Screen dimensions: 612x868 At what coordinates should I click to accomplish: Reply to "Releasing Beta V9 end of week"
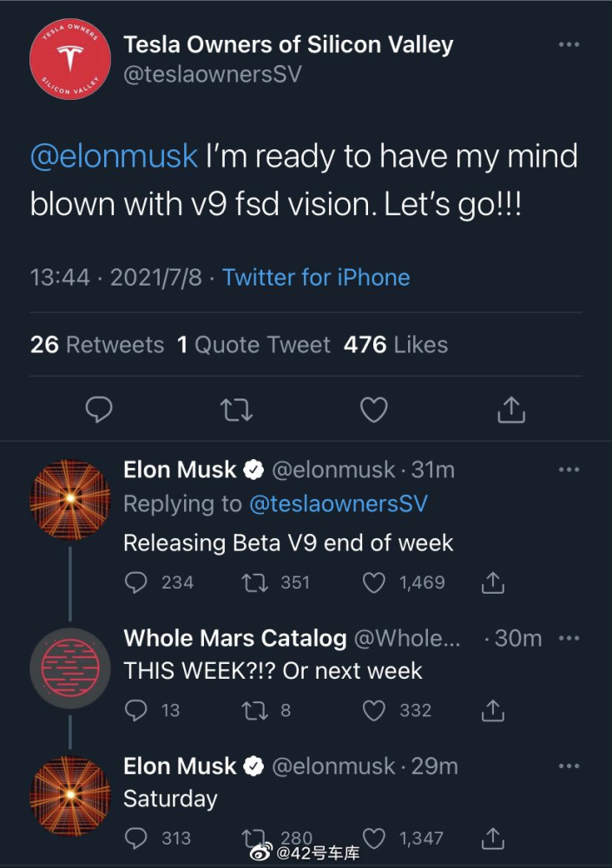[136, 582]
